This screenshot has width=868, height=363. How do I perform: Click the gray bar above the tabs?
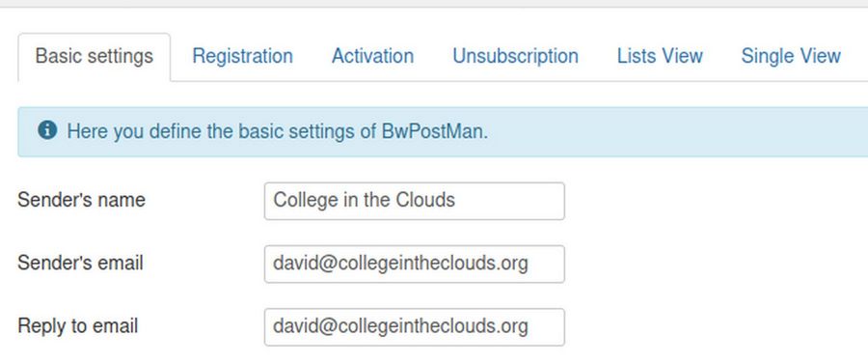(x=434, y=3)
